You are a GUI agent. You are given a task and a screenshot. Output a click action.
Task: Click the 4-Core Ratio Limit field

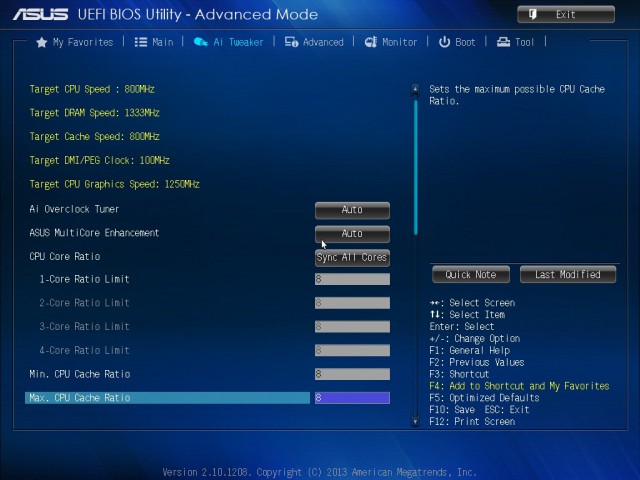(352, 350)
